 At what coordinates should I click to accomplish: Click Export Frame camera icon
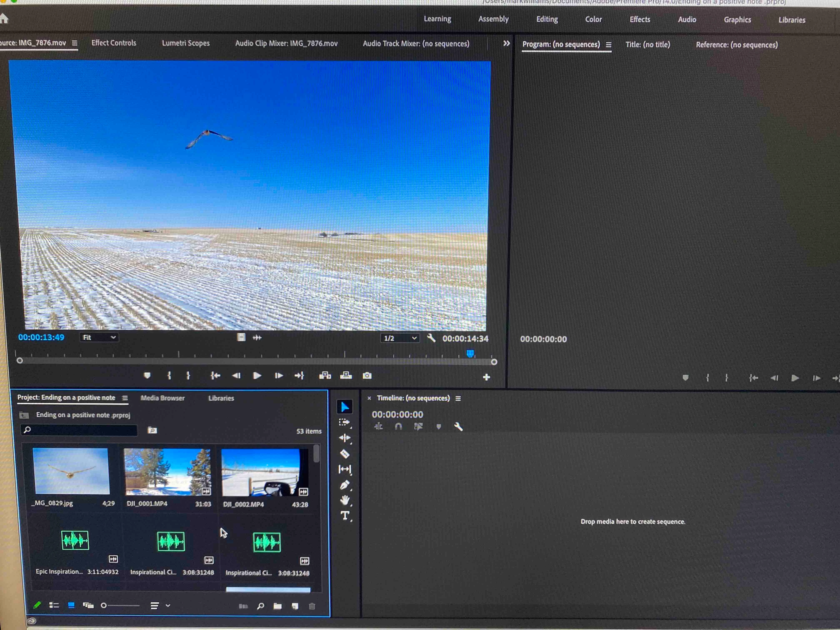(367, 376)
